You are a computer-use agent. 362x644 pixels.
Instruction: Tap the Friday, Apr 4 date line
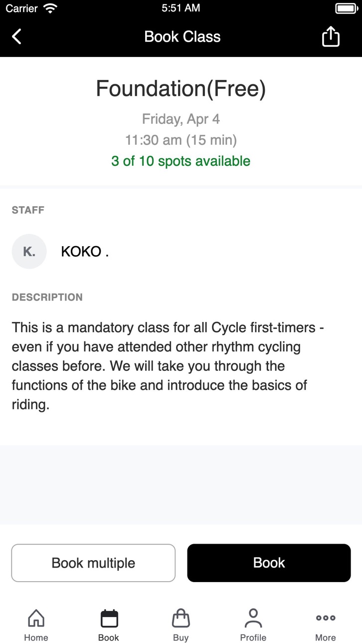point(181,119)
